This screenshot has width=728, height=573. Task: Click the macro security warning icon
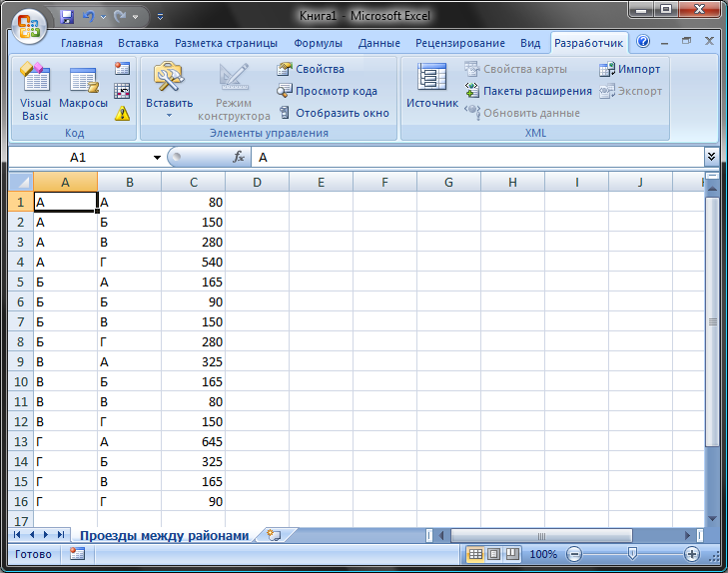pos(122,113)
